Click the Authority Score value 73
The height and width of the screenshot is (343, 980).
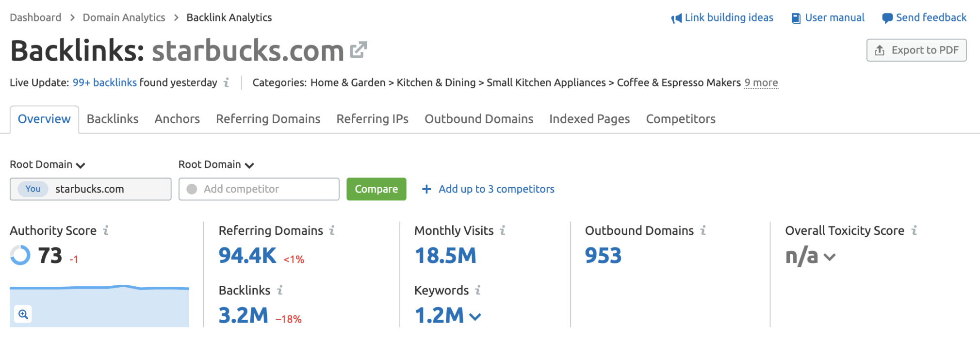pyautogui.click(x=50, y=255)
